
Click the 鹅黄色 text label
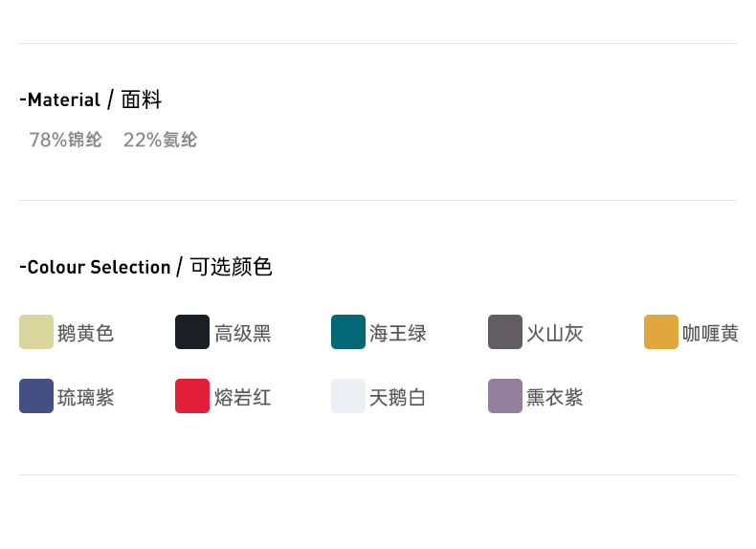pyautogui.click(x=86, y=334)
